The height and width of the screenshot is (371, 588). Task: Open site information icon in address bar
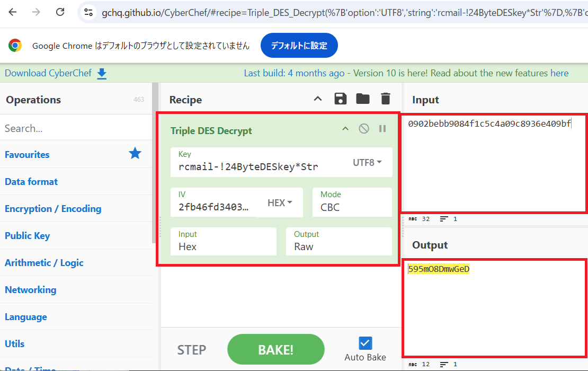click(88, 12)
